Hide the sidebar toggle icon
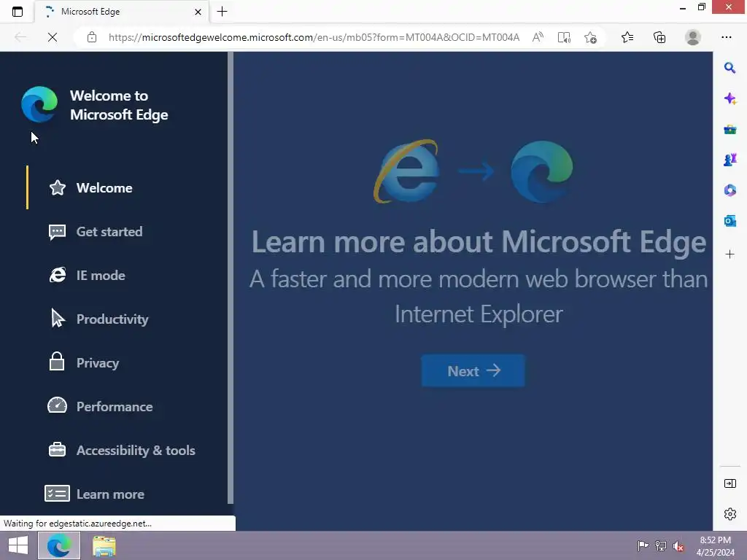 [729, 484]
